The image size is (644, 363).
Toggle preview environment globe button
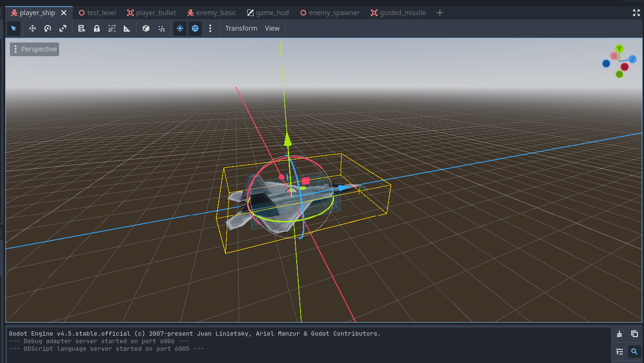[195, 28]
